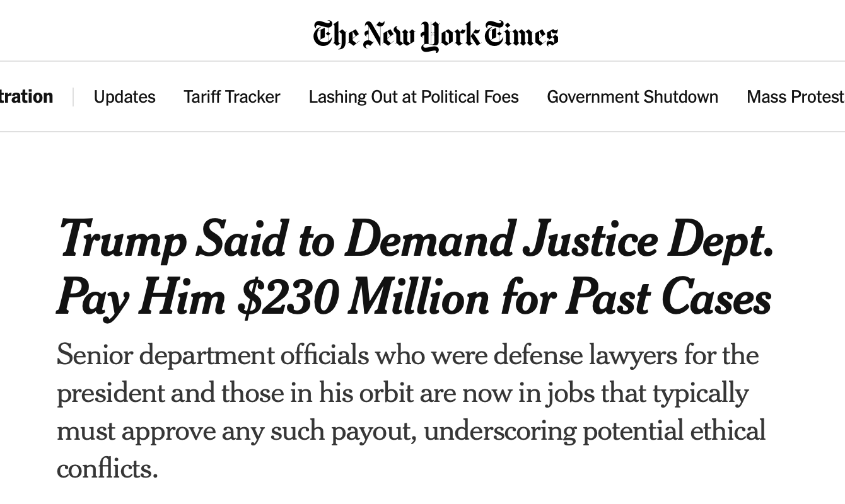Image resolution: width=845 pixels, height=504 pixels.
Task: Go to Government Shutdown topic
Action: (x=632, y=97)
